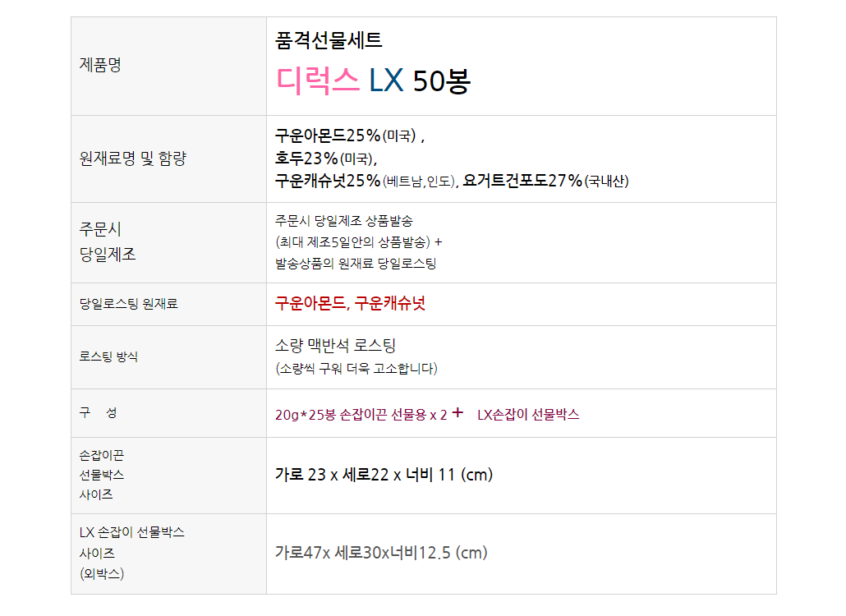Click the red 구운아몬드, 구운캐슈넛 text
This screenshot has width=846, height=616.
[x=350, y=304]
